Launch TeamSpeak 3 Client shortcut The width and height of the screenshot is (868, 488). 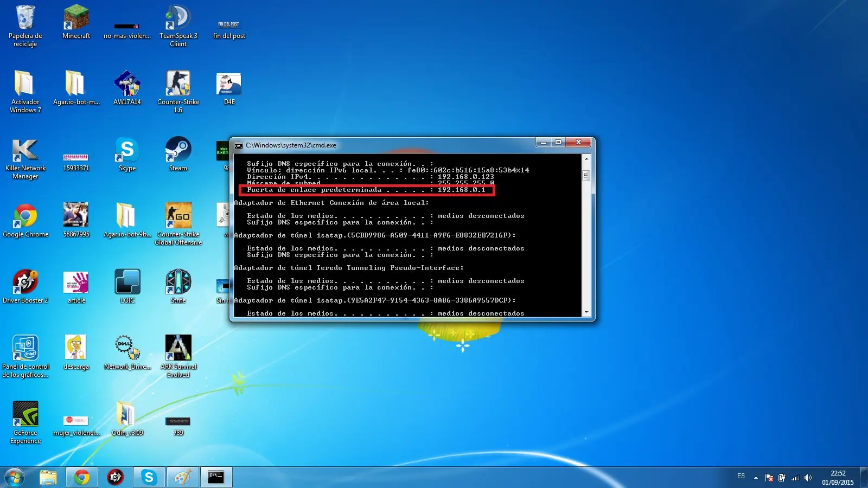coord(178,26)
